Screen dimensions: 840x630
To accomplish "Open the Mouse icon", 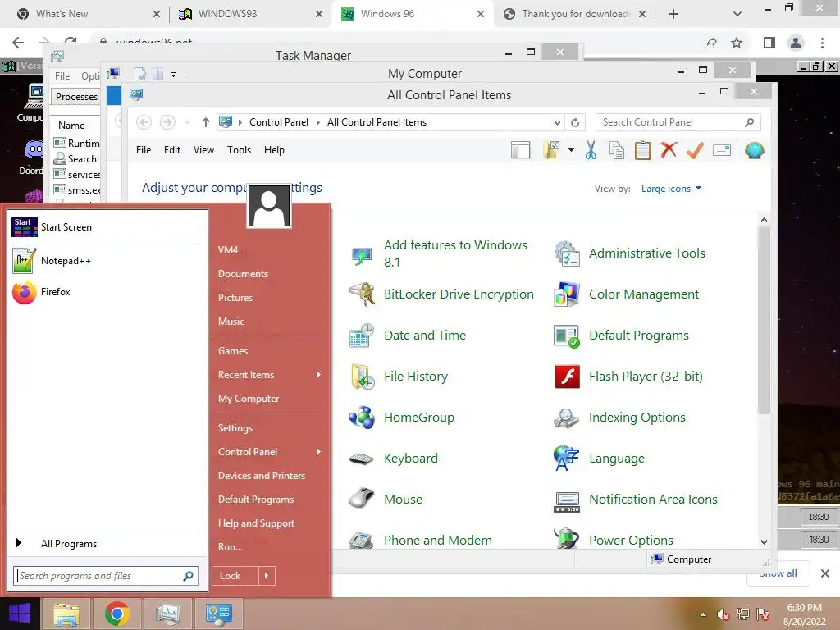I will [x=362, y=498].
